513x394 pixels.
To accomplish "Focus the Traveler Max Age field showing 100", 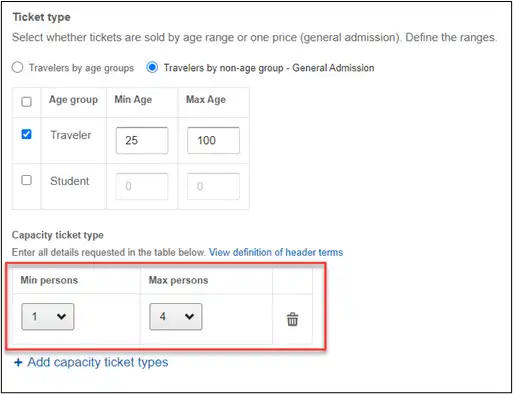I will 213,140.
